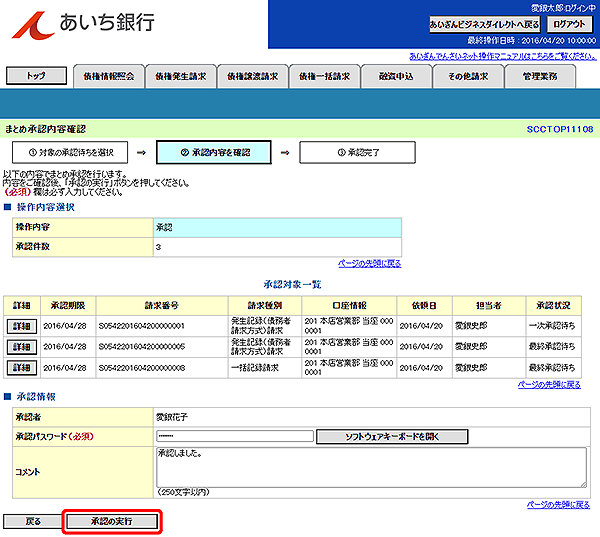Click the トップ button
Viewport: 600px width, 537px height.
[36, 75]
